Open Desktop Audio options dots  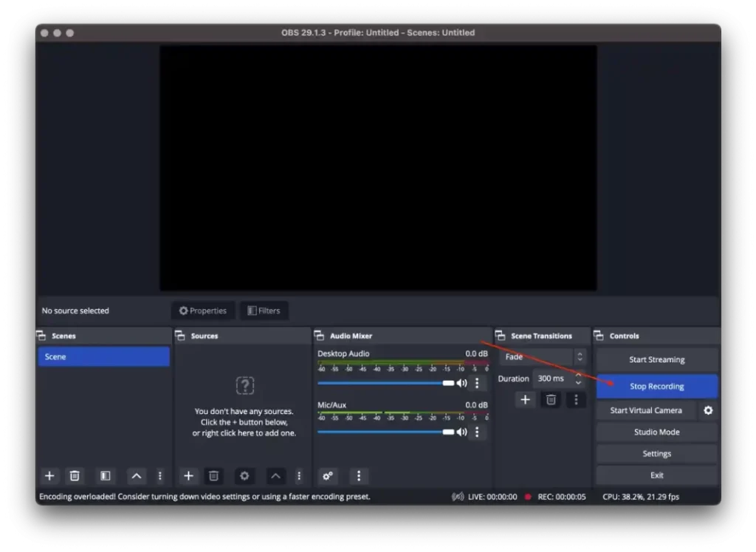[x=478, y=383]
